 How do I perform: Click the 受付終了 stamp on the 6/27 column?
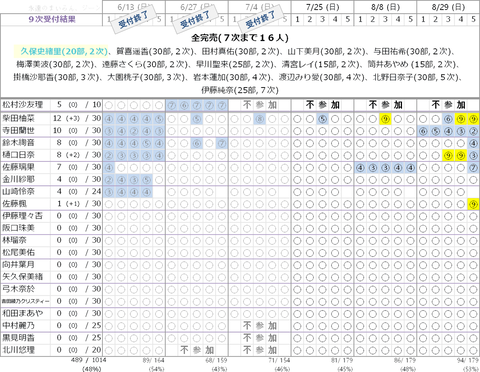[x=195, y=20]
